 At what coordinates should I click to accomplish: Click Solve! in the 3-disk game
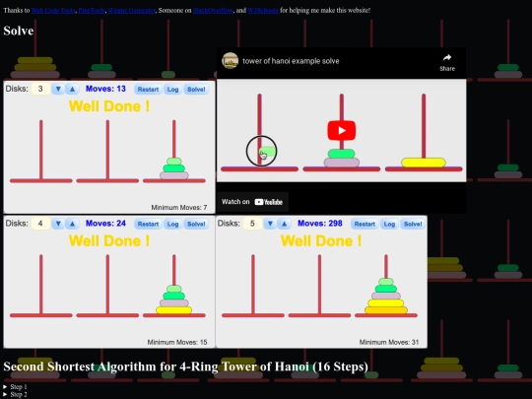[x=196, y=90]
